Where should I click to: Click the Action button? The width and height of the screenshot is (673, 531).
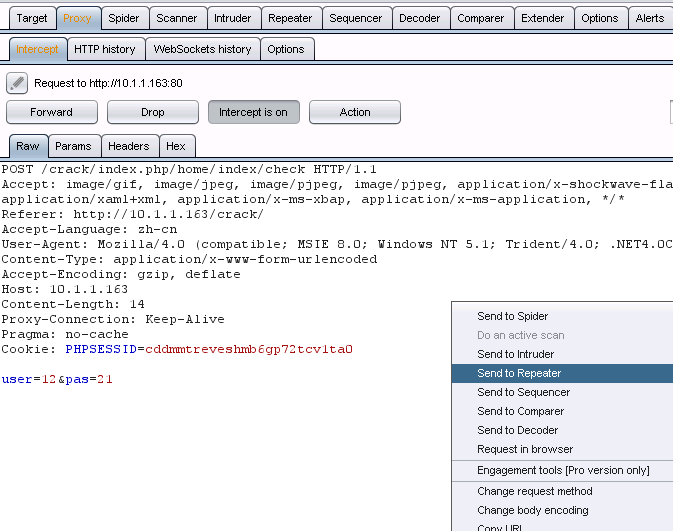355,112
